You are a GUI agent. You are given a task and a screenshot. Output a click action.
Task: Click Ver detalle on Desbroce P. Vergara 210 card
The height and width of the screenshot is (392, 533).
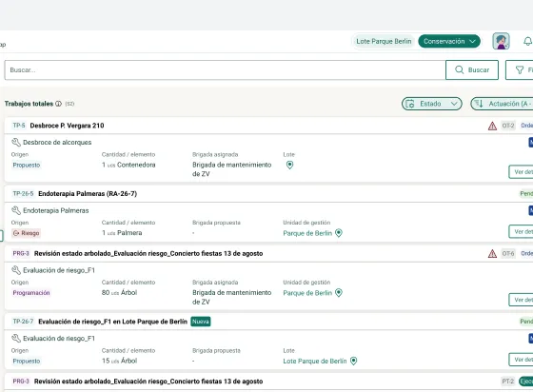521,172
